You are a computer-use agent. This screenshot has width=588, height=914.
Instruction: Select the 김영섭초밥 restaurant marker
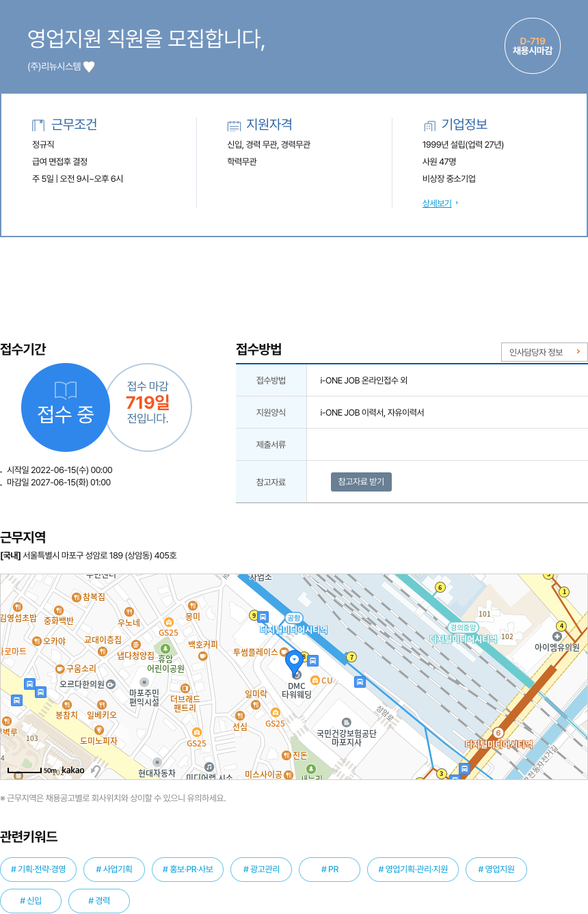pos(18,607)
